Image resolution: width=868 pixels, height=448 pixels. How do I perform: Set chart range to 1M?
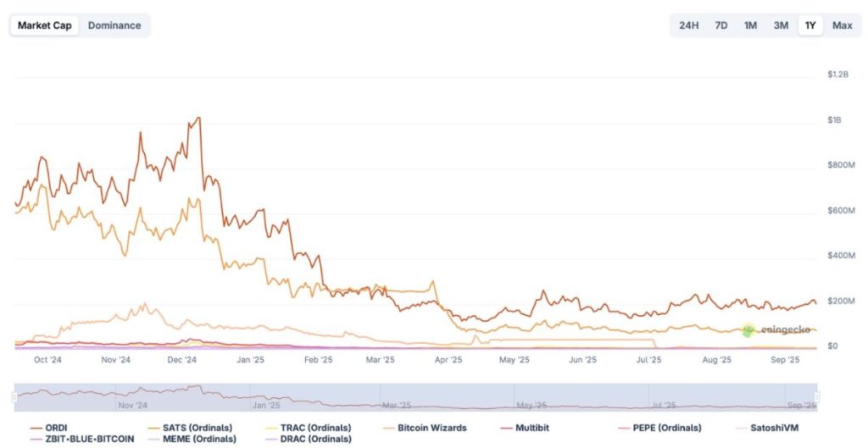pos(750,25)
